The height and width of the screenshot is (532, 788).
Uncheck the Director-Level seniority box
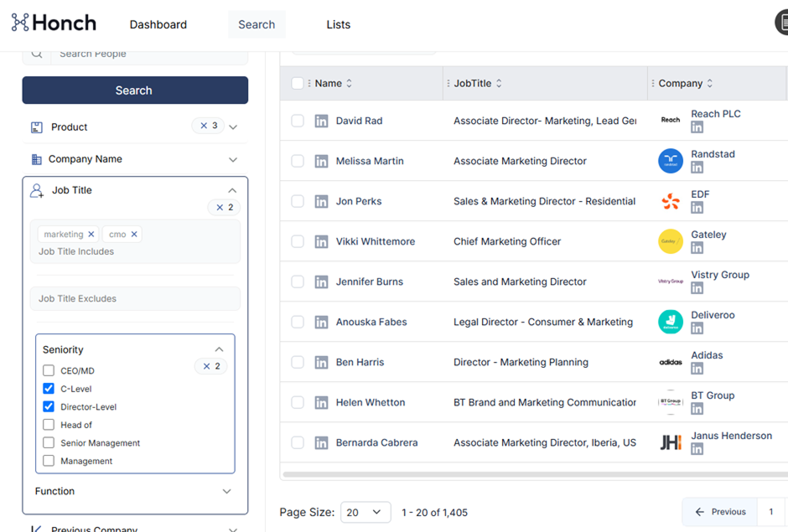49,407
